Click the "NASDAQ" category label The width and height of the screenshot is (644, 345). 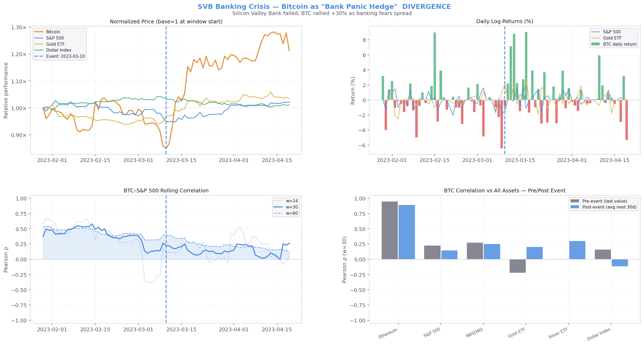(x=474, y=332)
